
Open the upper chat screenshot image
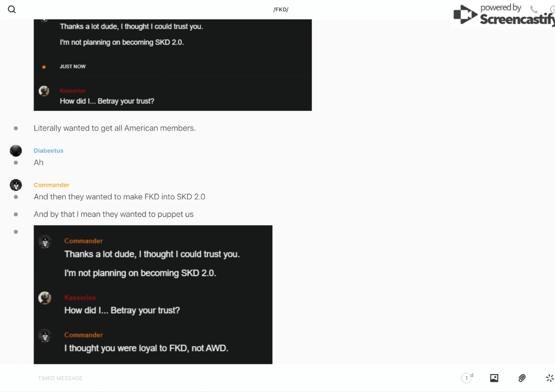(x=173, y=64)
